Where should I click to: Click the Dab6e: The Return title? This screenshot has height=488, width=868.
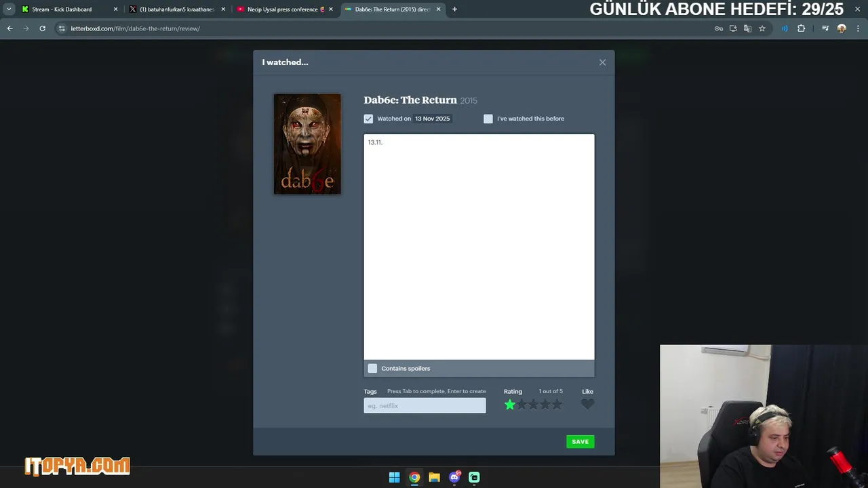pos(410,100)
